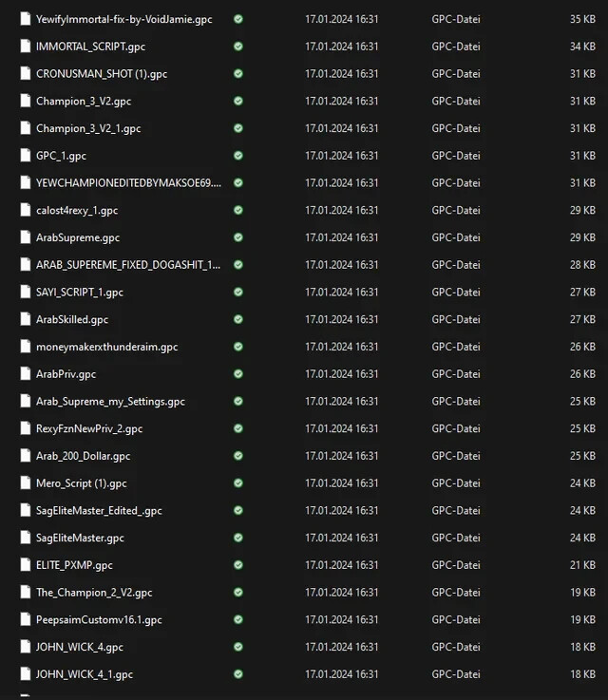608x700 pixels.
Task: Click the Arab_Supreme_my_Settings.gpc file name
Action: pyautogui.click(x=110, y=402)
